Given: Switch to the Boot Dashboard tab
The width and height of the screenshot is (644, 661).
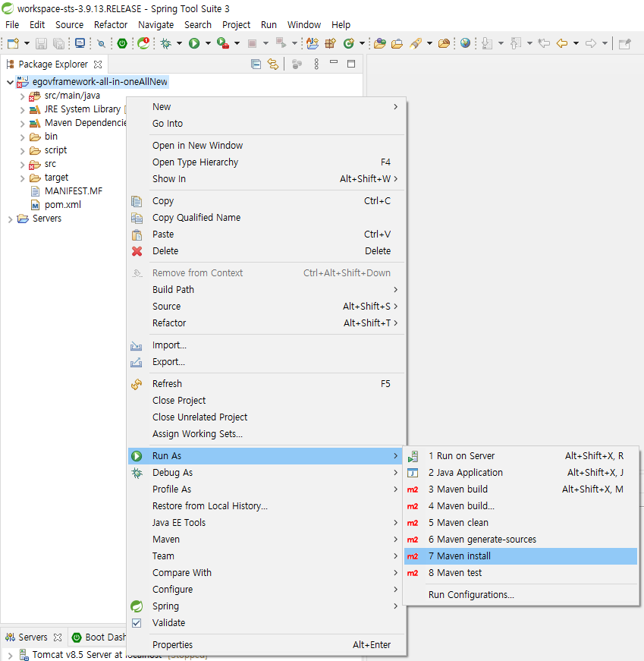Looking at the screenshot, I should pyautogui.click(x=99, y=637).
